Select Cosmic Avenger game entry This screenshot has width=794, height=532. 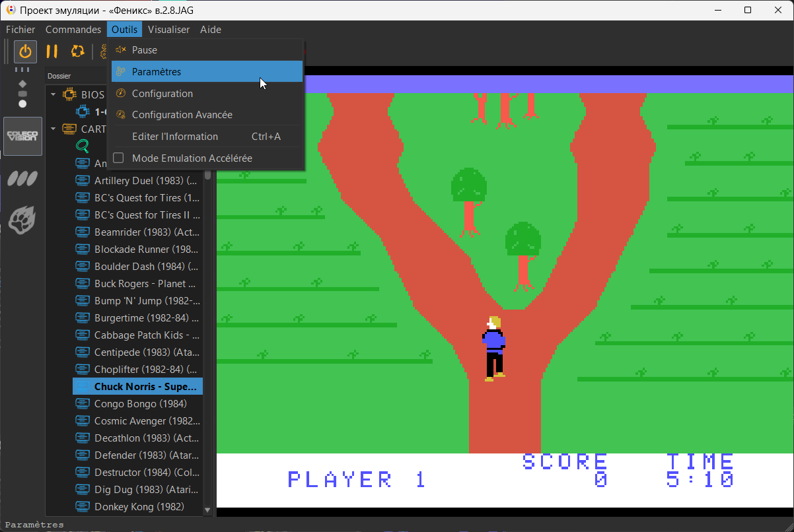click(x=147, y=420)
